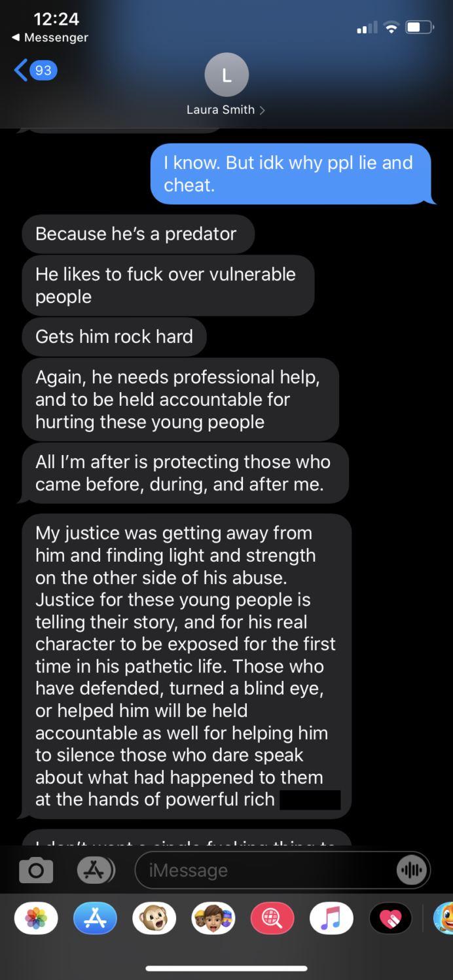The width and height of the screenshot is (453, 980).
Task: Open the Memoji stickers icon
Action: point(213,918)
